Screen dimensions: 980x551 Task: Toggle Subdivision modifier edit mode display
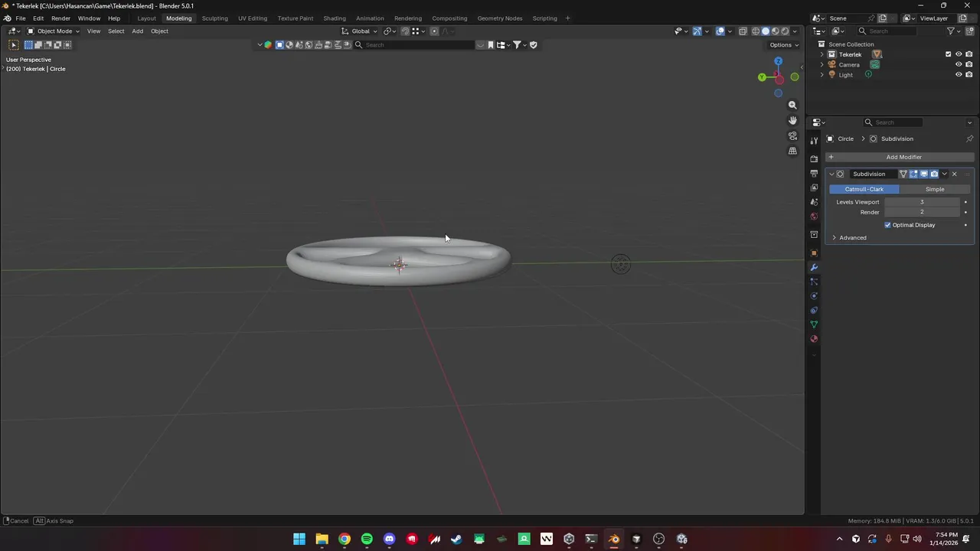913,174
